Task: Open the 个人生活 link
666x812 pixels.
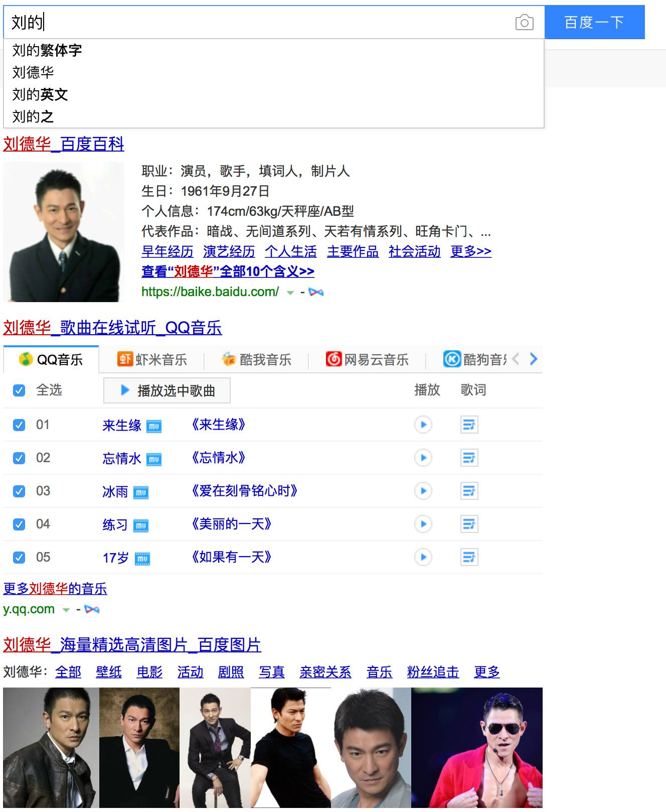Action: click(291, 251)
